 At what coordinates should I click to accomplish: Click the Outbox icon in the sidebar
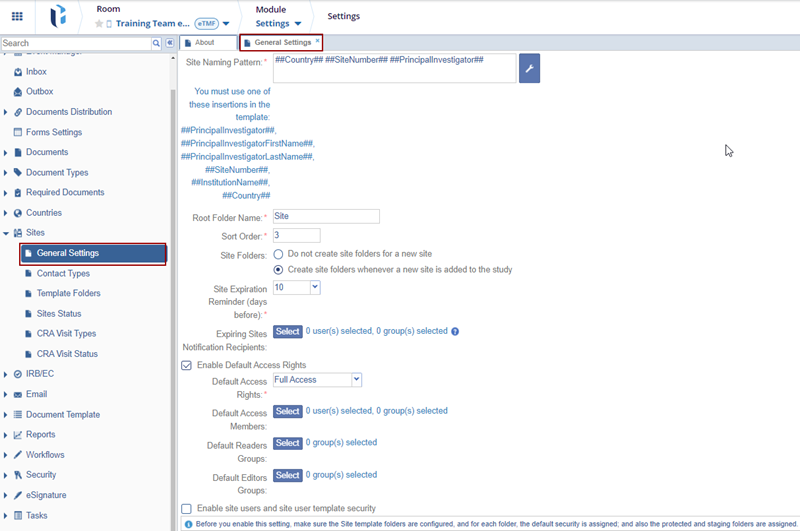[x=18, y=92]
